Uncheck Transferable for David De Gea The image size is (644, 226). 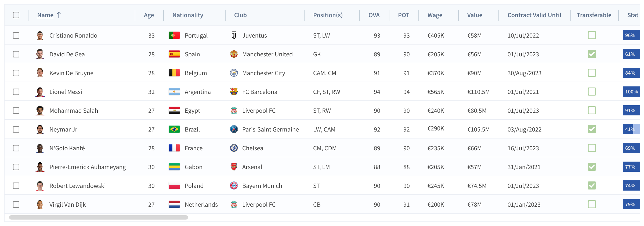click(x=592, y=54)
